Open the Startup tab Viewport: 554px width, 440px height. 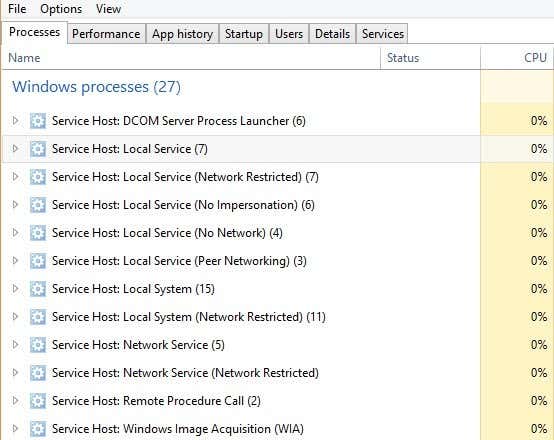coord(244,34)
